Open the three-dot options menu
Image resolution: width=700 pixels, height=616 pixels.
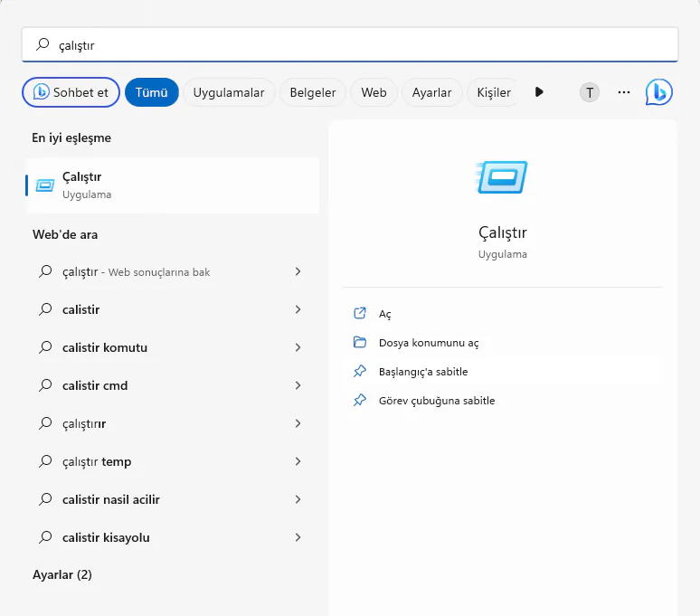(x=624, y=92)
